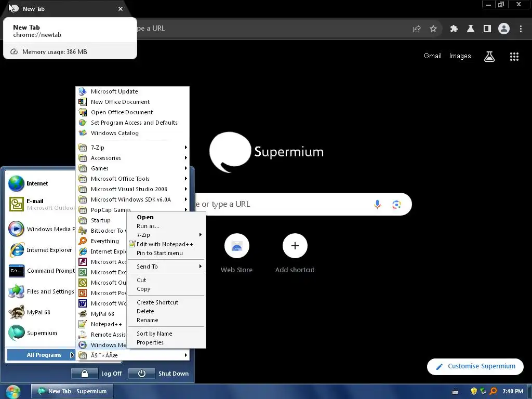Click the Shut Down button
532x399 pixels.
[x=159, y=374]
